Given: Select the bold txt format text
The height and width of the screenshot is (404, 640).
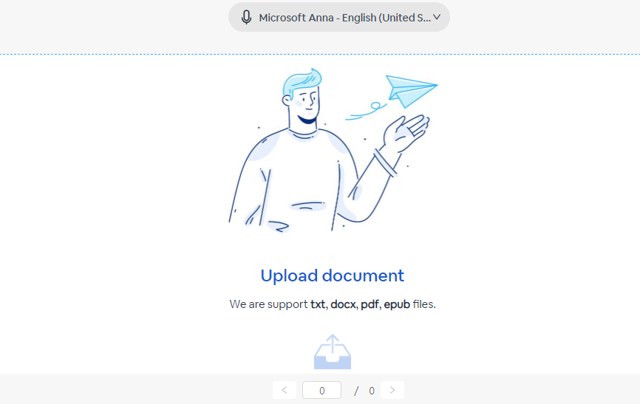Looking at the screenshot, I should (x=318, y=304).
